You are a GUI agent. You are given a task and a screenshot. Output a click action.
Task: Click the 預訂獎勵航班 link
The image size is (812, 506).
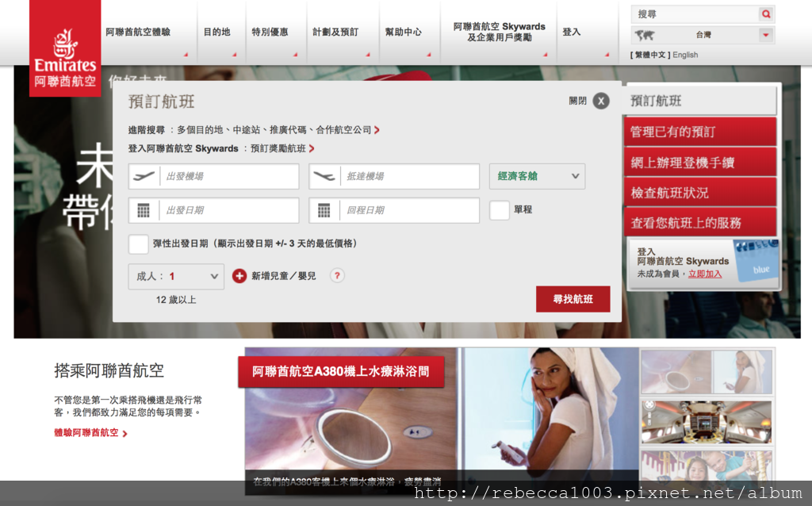pyautogui.click(x=278, y=148)
